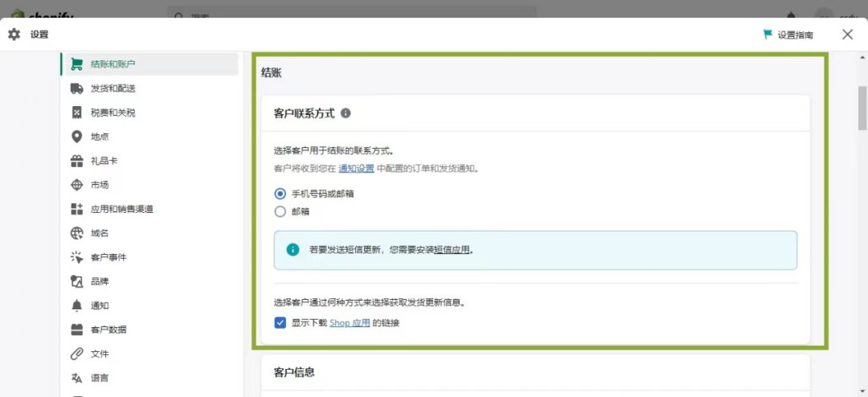Viewport: 868px width, 397px height.
Task: Open the 设置指南 setup guide
Action: [x=788, y=35]
